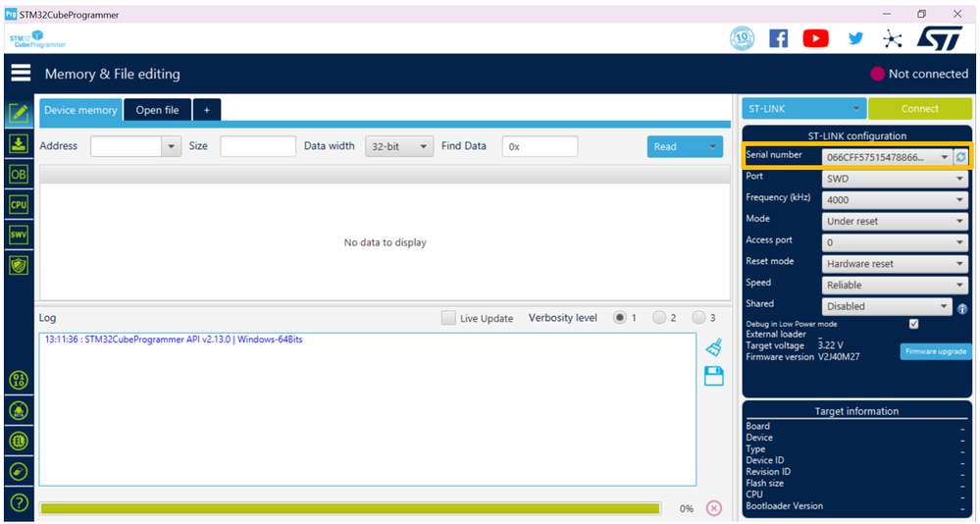Select verbosity level 2
Viewport: 980px width, 524px height.
tap(659, 318)
